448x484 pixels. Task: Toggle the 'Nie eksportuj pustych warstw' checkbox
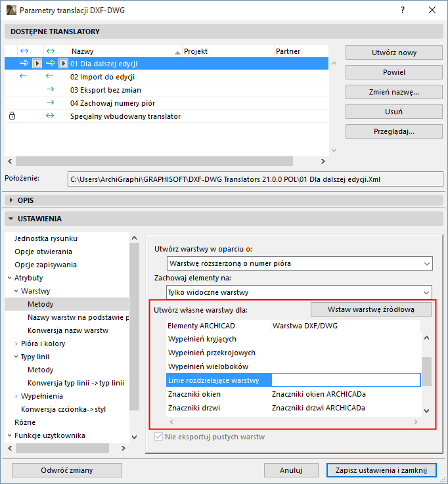click(158, 437)
